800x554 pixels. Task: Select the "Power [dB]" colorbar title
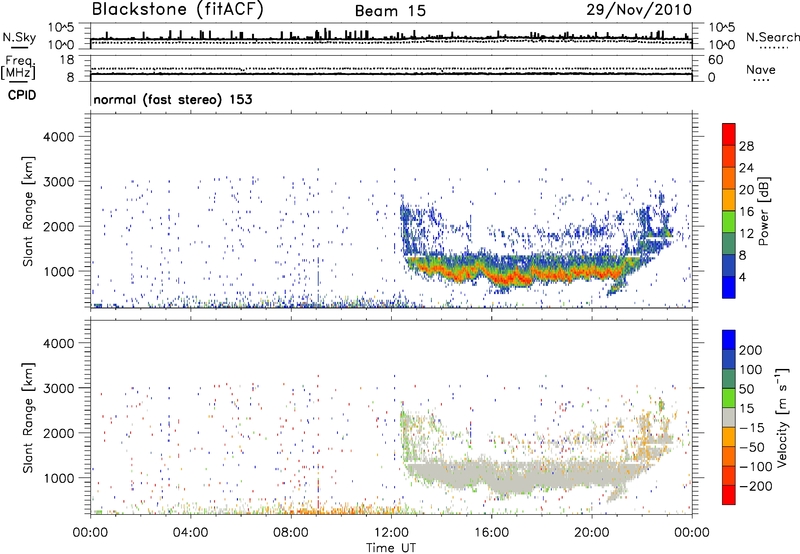[764, 211]
